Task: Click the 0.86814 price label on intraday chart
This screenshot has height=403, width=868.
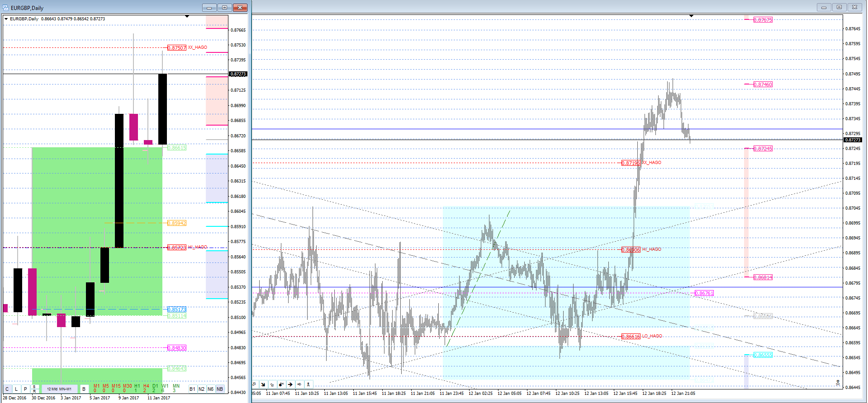Action: pyautogui.click(x=763, y=277)
